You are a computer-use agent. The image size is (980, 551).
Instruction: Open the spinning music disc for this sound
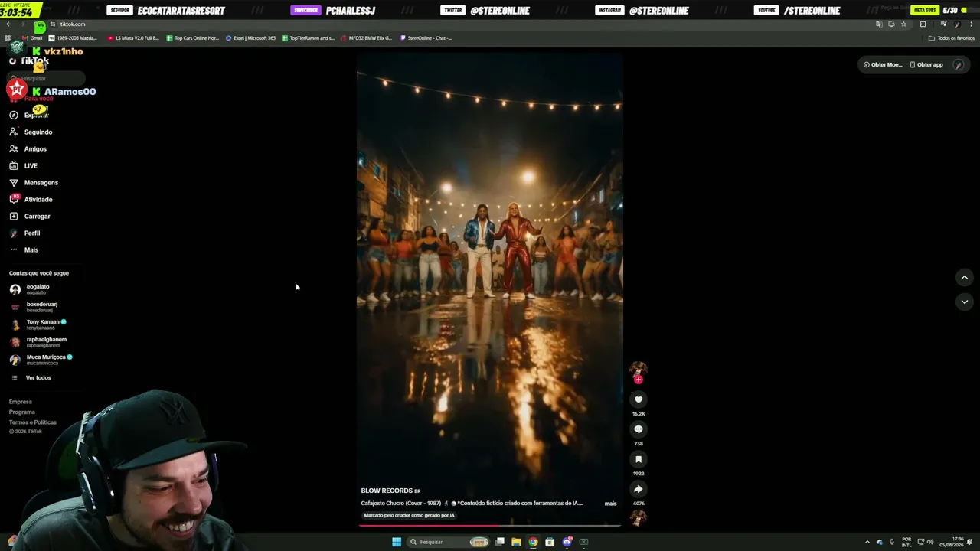[x=639, y=518]
